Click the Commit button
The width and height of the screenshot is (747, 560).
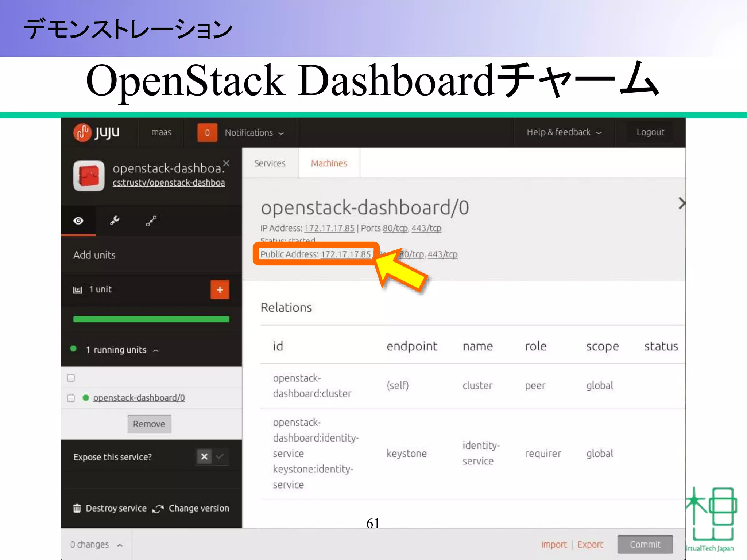pyautogui.click(x=645, y=544)
